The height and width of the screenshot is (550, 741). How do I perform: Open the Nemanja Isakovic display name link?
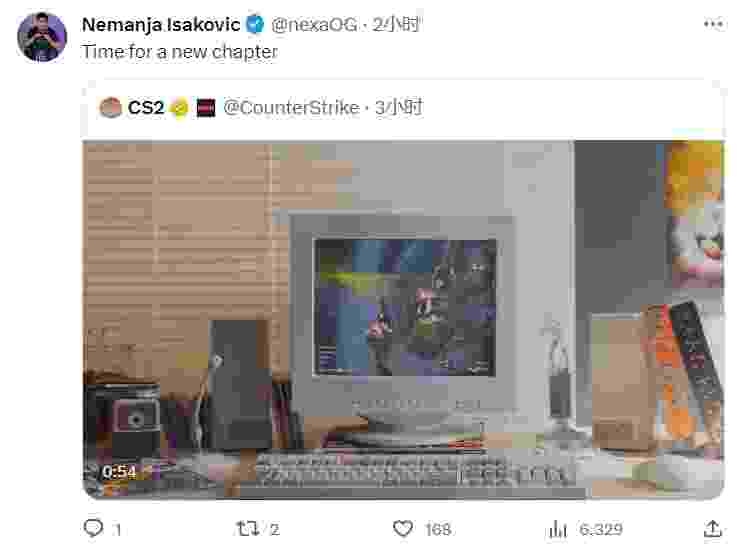point(161,25)
